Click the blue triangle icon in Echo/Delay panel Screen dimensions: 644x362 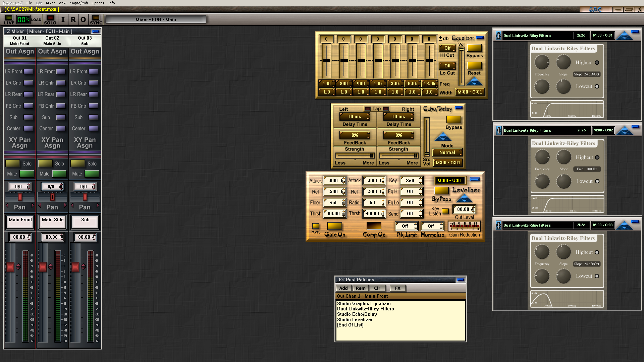443,137
